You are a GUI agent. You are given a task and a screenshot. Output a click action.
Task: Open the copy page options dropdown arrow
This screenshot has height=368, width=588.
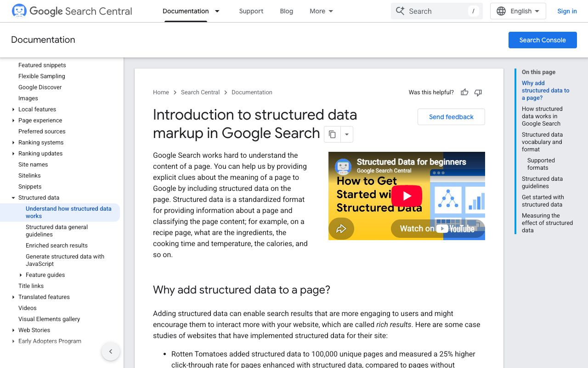[x=347, y=134]
